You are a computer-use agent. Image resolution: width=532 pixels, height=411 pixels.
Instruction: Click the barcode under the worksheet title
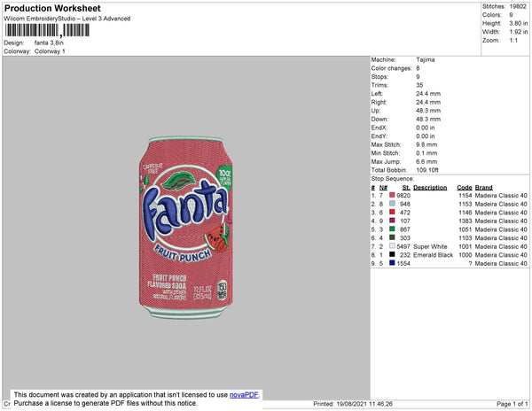[47, 30]
